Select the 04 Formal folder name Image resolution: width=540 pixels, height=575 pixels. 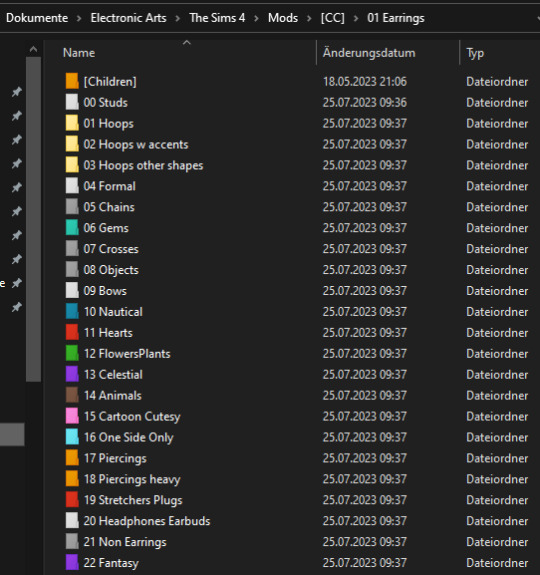109,186
